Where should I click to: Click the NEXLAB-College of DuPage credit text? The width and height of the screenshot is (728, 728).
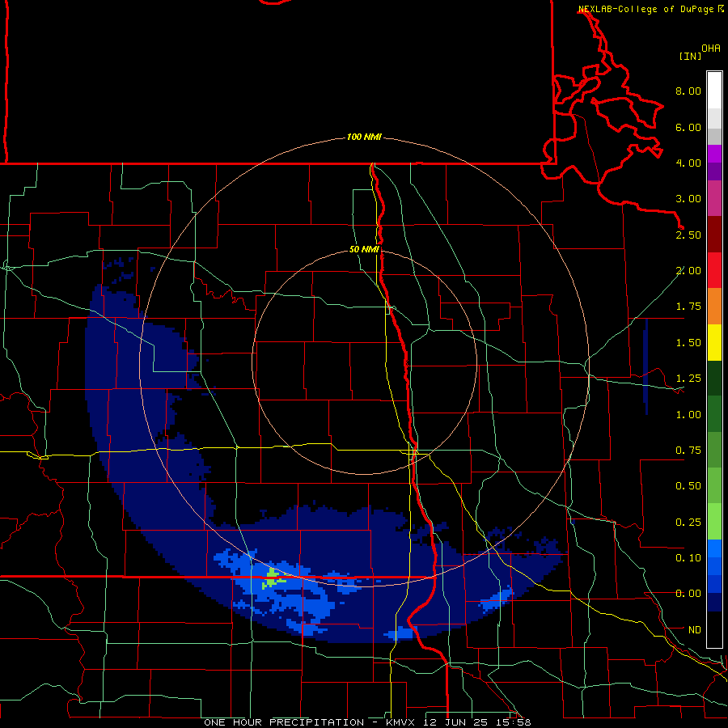coord(645,9)
